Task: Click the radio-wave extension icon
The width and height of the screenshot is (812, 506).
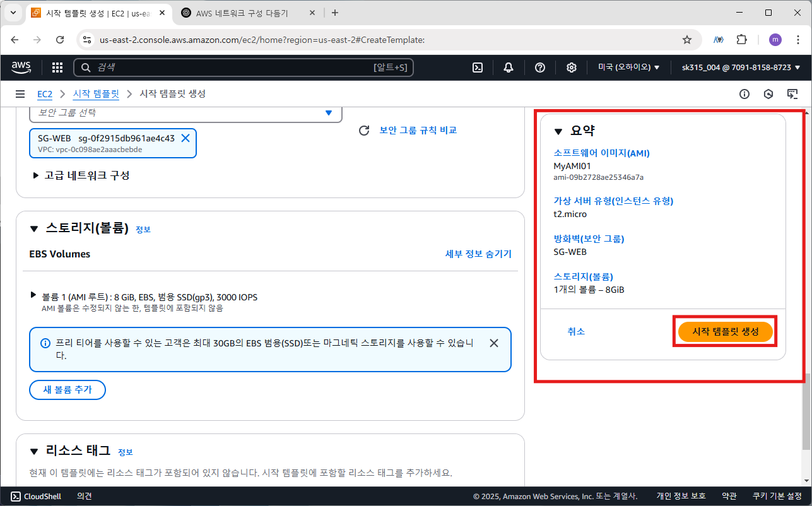Action: click(718, 40)
